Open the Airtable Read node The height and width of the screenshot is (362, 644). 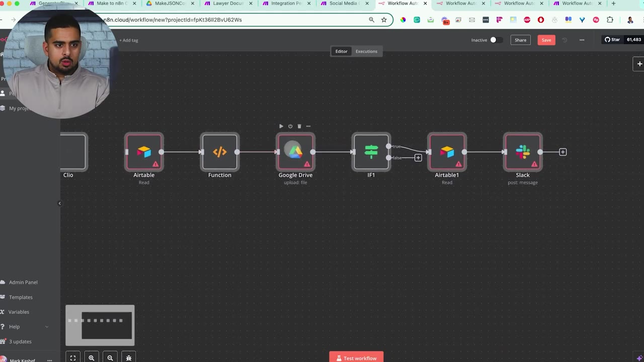tap(144, 151)
